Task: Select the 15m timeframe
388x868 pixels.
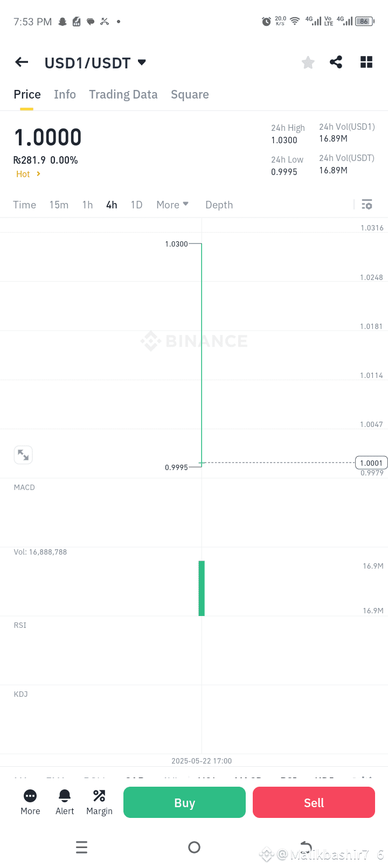Action: tap(59, 205)
